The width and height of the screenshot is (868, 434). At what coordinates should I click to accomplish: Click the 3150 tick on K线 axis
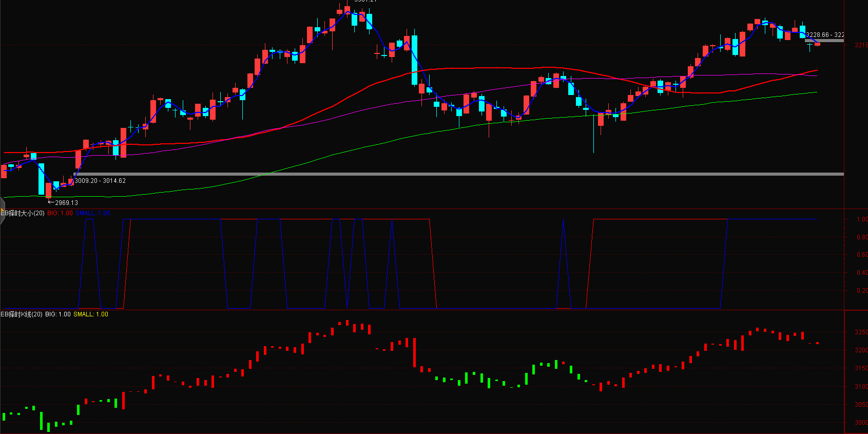861,368
